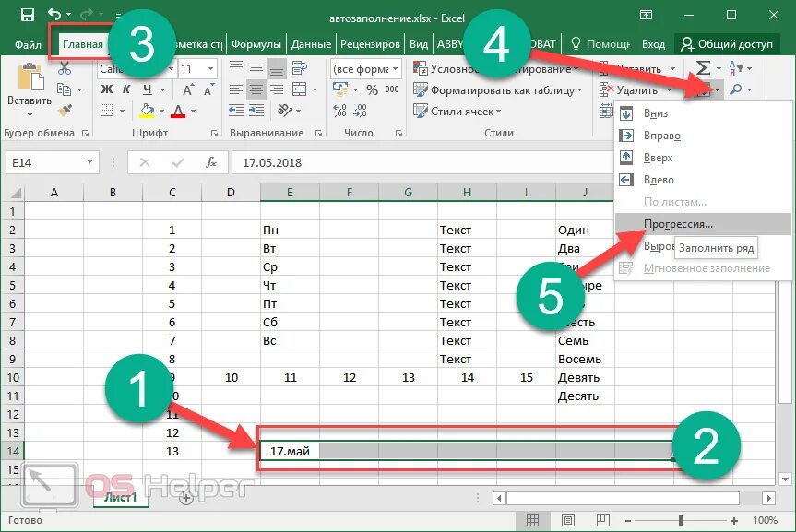Choose Влево fill option
796x532 pixels.
click(703, 180)
